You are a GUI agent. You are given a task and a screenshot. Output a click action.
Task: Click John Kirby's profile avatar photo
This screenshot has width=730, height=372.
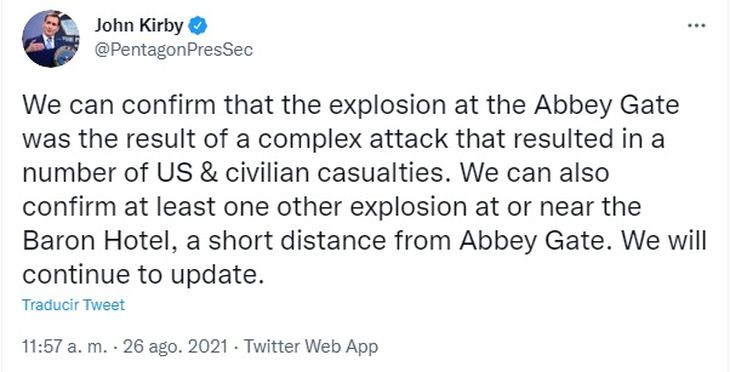[51, 38]
